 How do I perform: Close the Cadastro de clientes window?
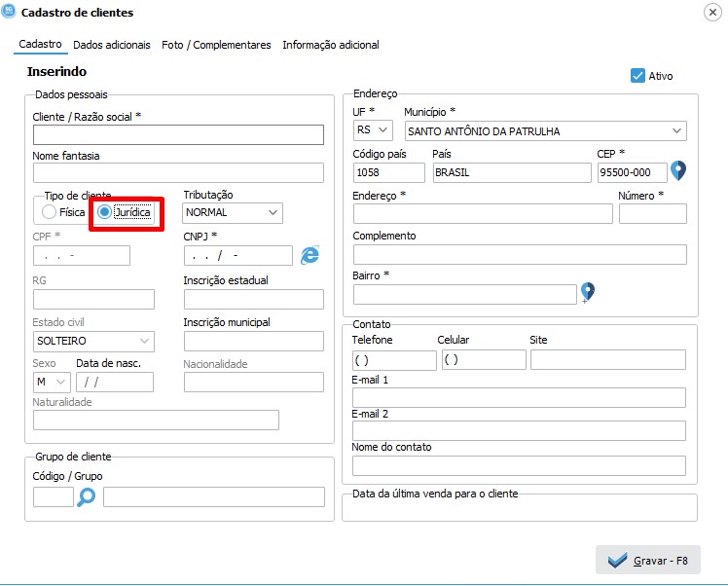coord(710,13)
